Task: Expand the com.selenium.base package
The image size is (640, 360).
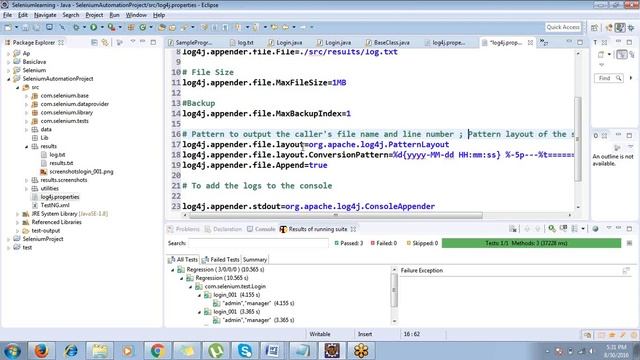Action: click(x=27, y=96)
